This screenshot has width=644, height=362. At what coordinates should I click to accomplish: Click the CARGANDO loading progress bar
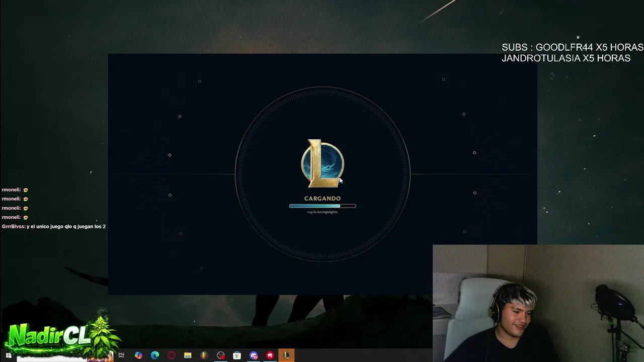coord(323,206)
